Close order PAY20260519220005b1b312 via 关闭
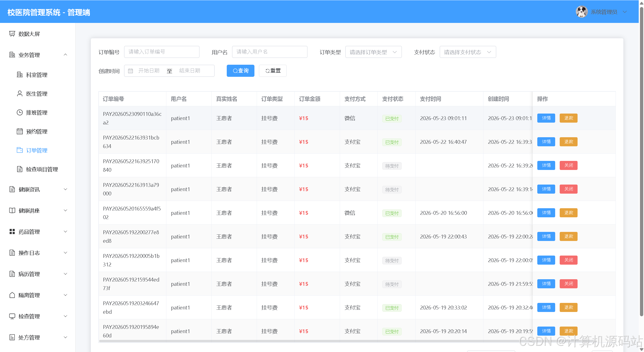 tap(569, 260)
